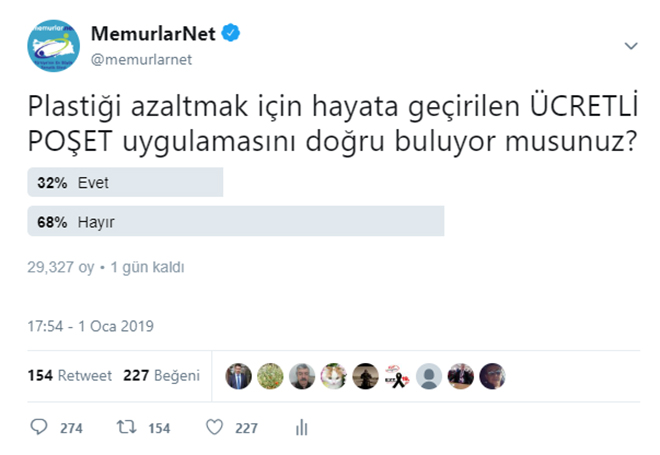Select the Hayır poll option
This screenshot has height=455, width=660.
[x=236, y=221]
